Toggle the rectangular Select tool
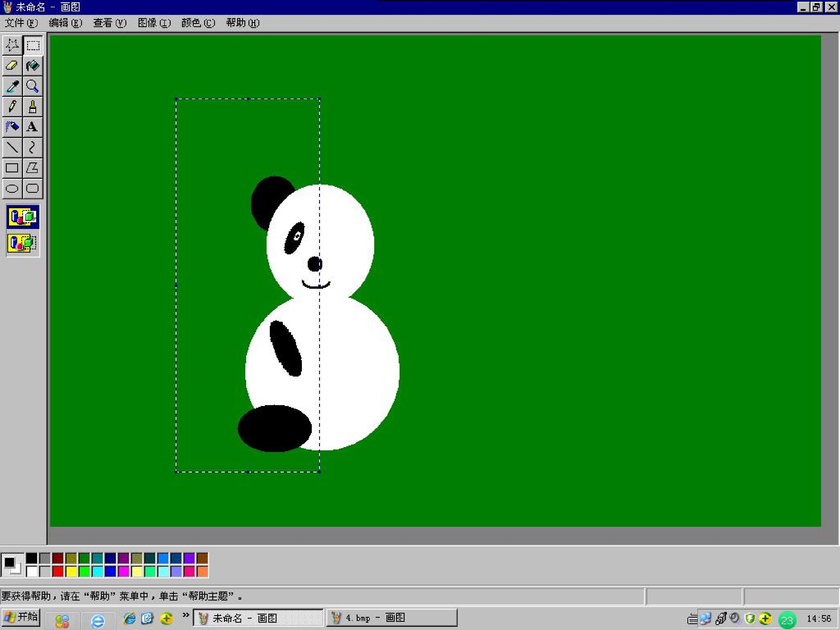 click(33, 45)
